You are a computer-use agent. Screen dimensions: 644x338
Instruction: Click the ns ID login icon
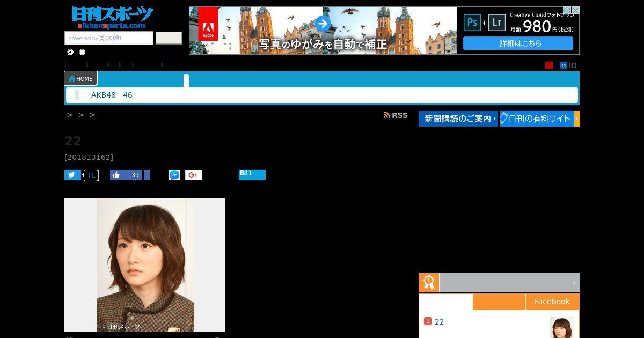[563, 65]
